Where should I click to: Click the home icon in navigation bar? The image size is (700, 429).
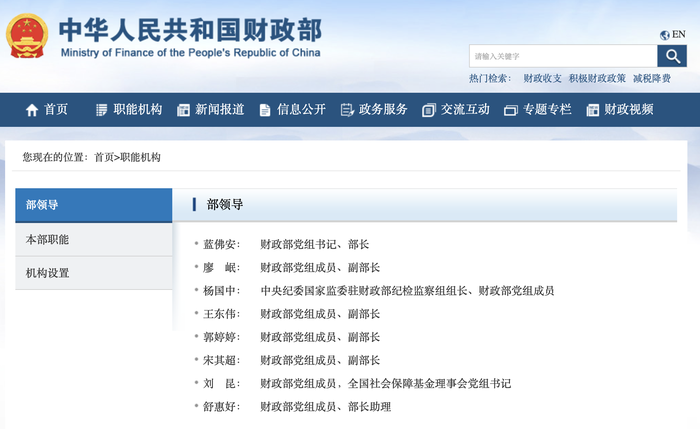pyautogui.click(x=32, y=110)
